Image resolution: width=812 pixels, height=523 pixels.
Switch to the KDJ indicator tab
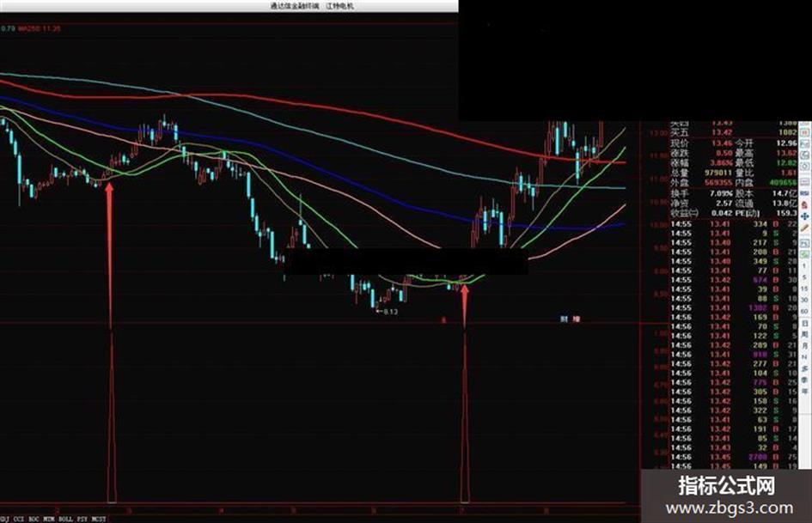(4, 519)
